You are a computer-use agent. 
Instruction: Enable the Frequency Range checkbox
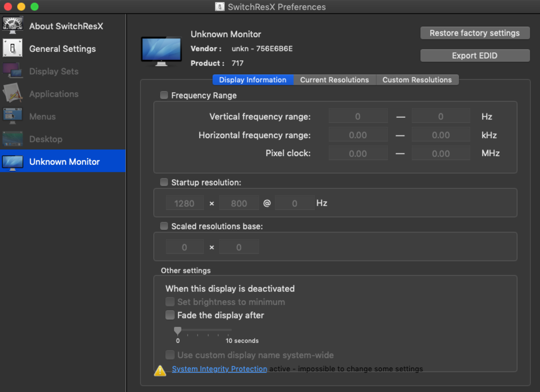click(164, 95)
